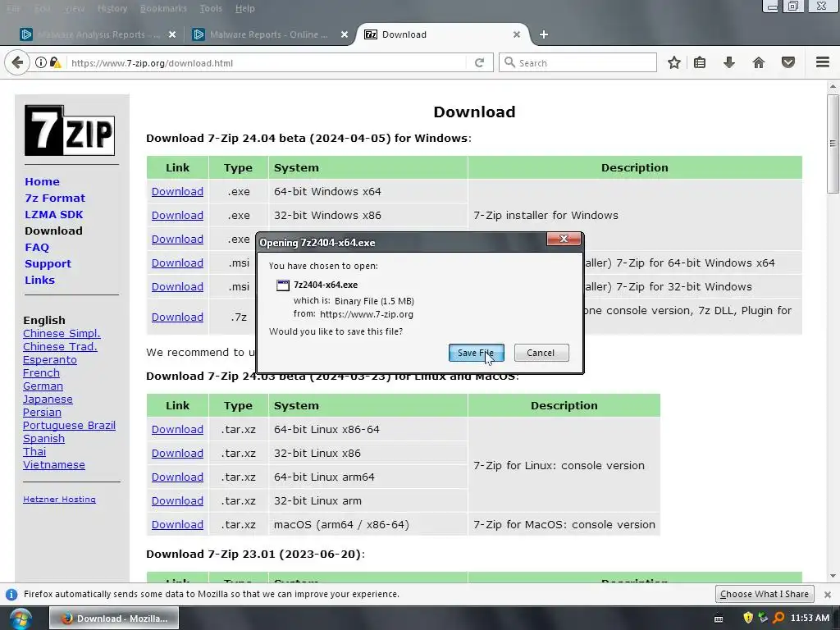
Task: Open the Downloads arrow icon
Action: coord(728,62)
